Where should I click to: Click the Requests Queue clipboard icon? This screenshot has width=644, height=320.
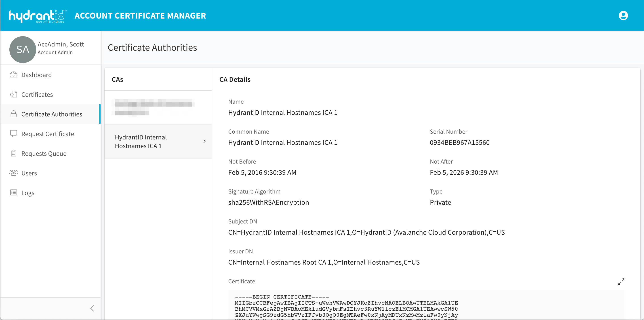(13, 153)
